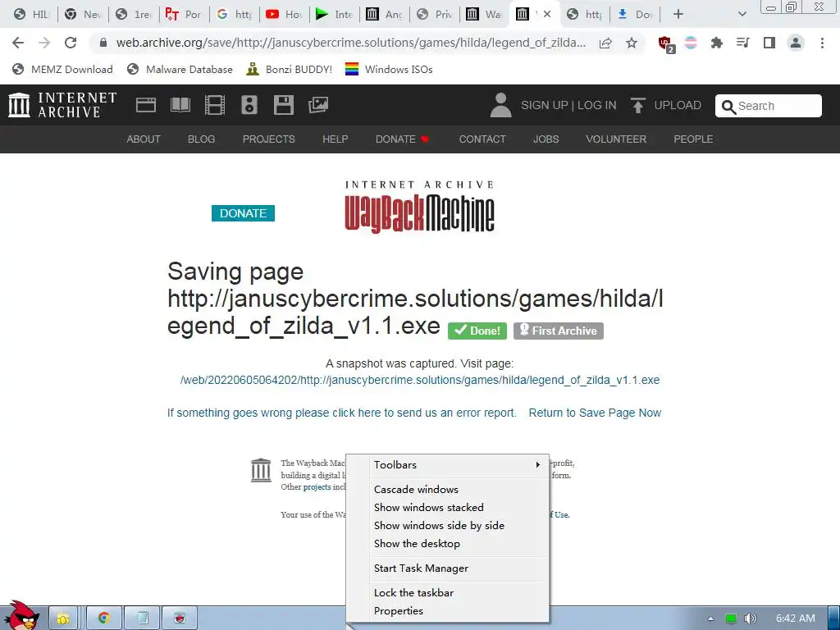The height and width of the screenshot is (630, 840).
Task: Bookmark this page with the star icon
Action: coord(632,43)
